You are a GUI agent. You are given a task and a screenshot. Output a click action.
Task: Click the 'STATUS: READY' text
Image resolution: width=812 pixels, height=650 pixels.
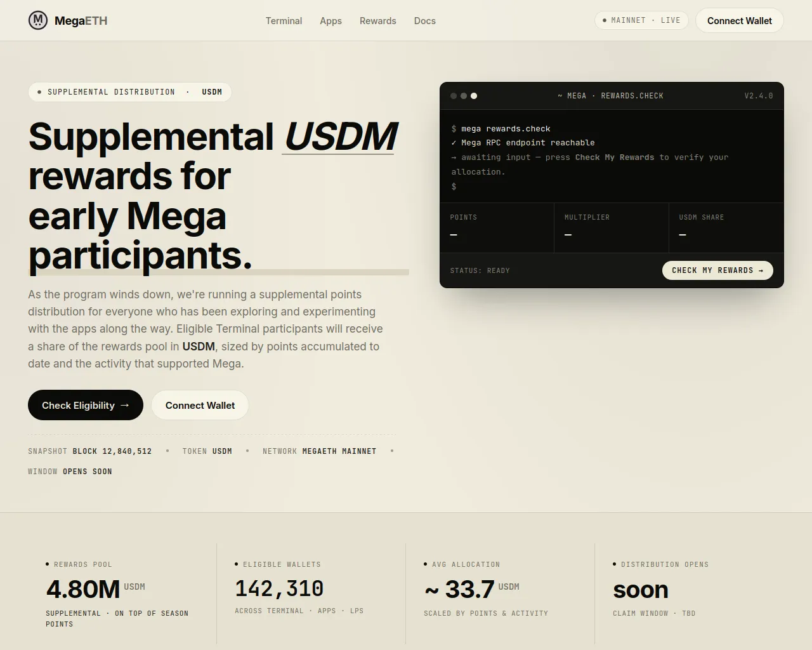pos(480,270)
